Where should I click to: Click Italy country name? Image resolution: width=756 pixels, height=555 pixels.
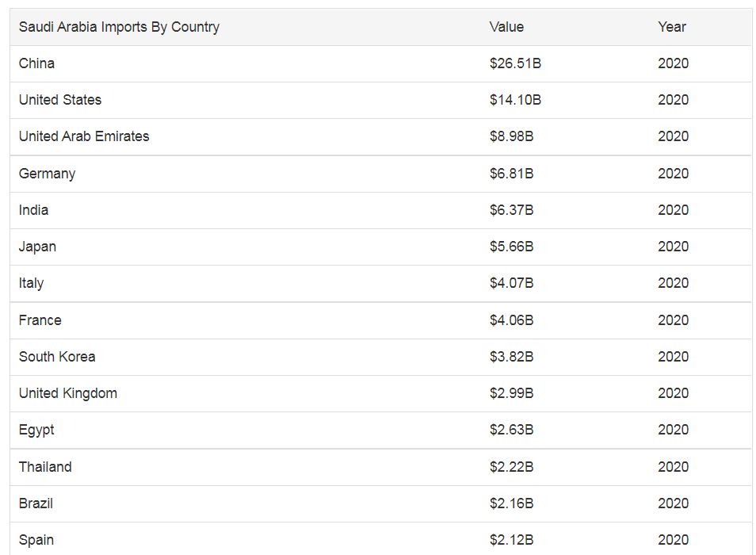point(31,283)
